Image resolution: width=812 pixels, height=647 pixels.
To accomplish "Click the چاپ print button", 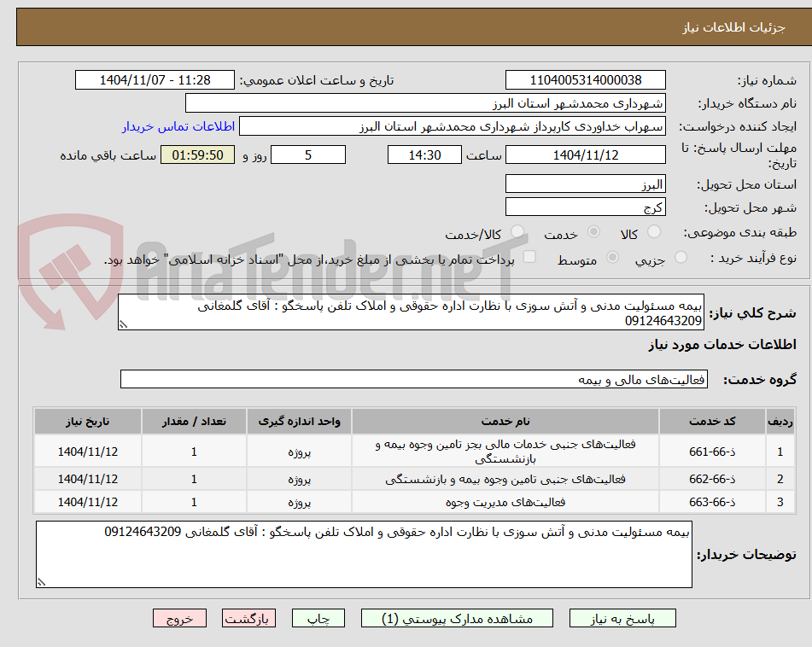I will point(318,619).
